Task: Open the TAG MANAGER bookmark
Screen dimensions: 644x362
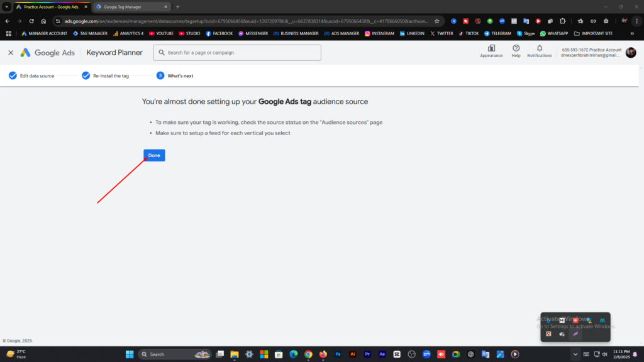Action: 90,34
